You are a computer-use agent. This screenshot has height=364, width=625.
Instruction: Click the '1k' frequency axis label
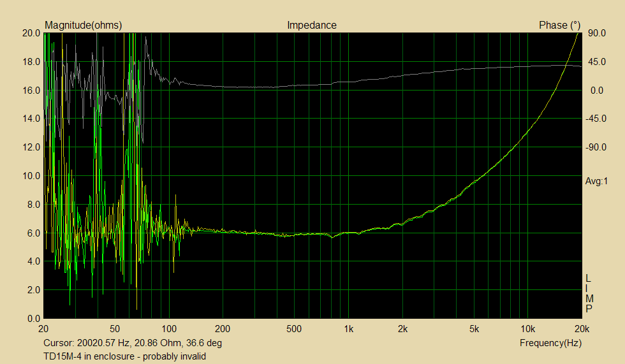coord(348,329)
